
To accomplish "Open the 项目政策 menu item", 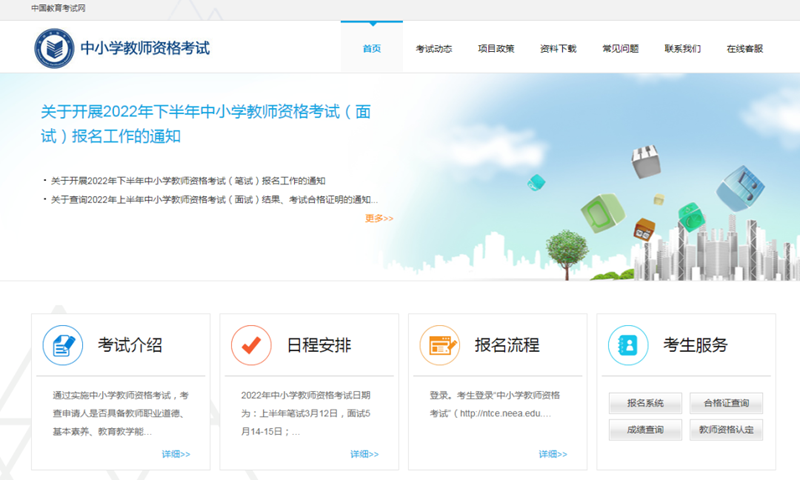I will point(496,48).
